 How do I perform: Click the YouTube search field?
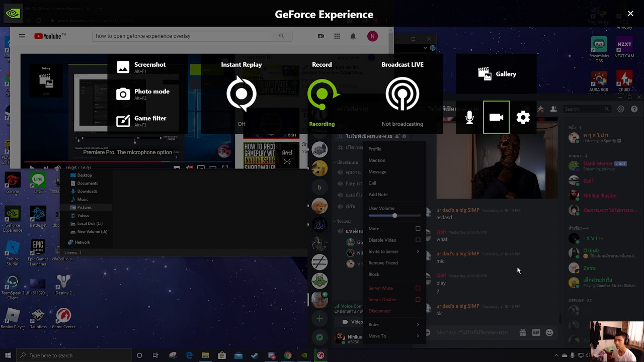tap(182, 36)
